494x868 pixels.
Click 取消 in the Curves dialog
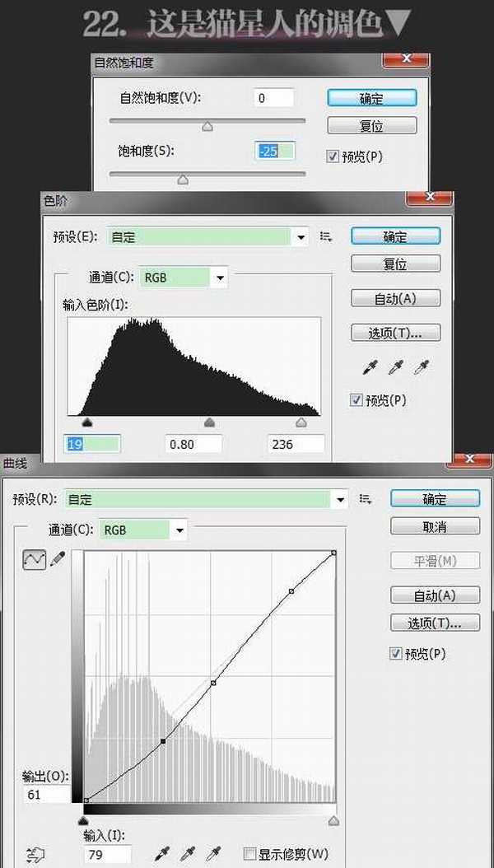(434, 527)
